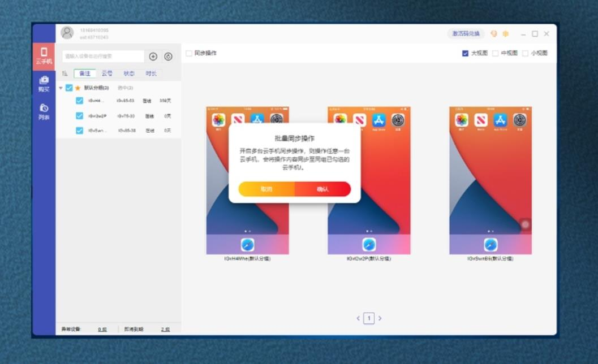Click the 默认分组 group name text
The image size is (598, 364).
tap(97, 88)
